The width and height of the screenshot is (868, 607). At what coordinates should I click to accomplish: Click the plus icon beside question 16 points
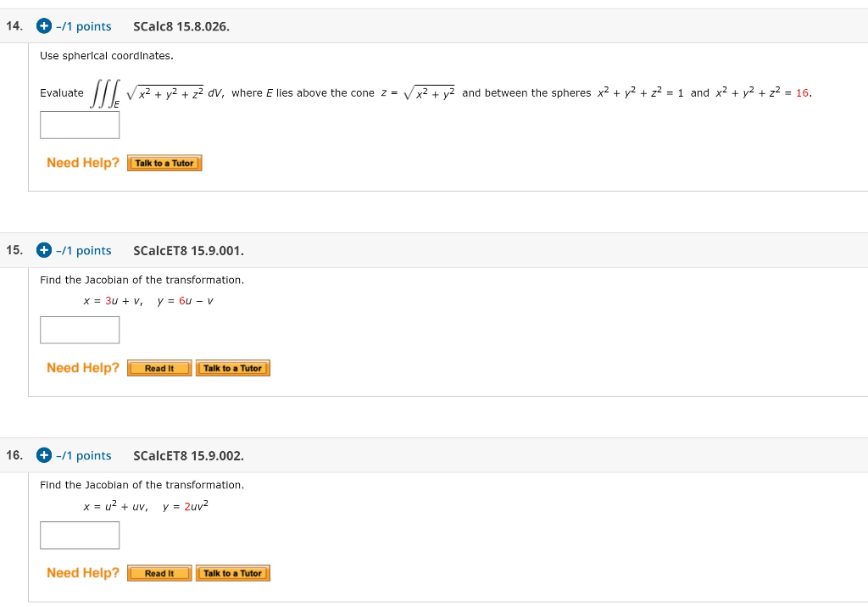click(x=42, y=455)
